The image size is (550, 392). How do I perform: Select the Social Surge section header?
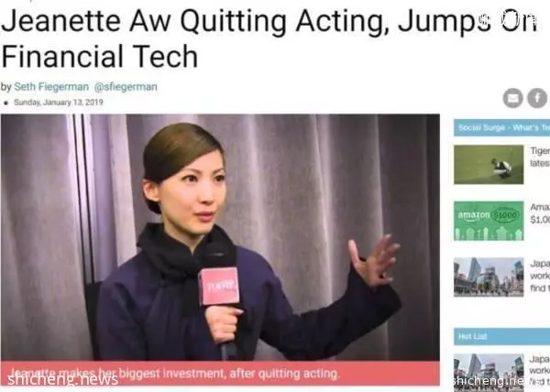501,128
